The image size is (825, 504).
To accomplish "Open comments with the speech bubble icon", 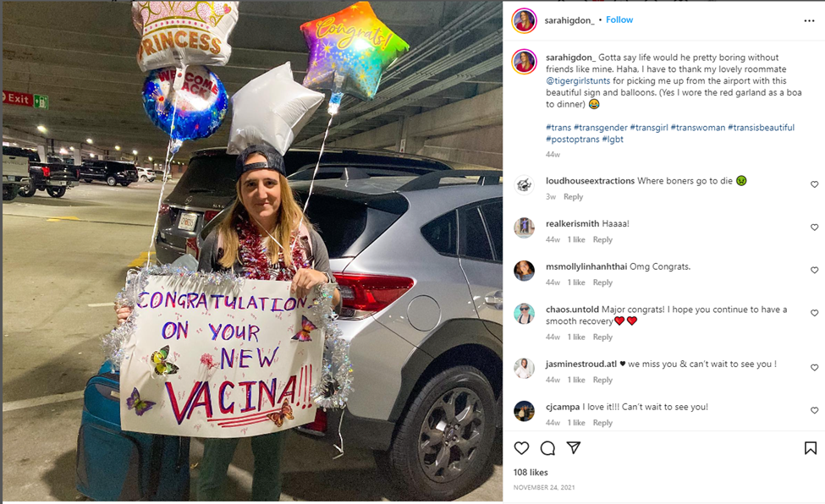I will click(x=547, y=448).
